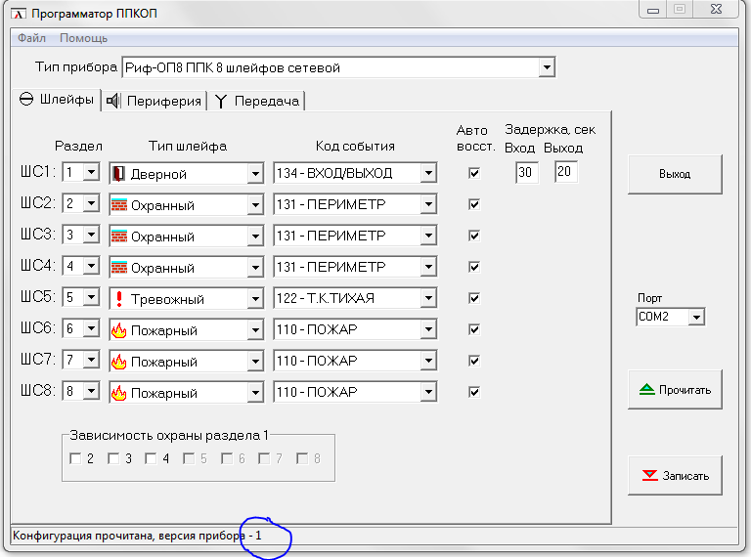Click the red exclamation icon in ШС5 row
The width and height of the screenshot is (751, 560).
[119, 299]
